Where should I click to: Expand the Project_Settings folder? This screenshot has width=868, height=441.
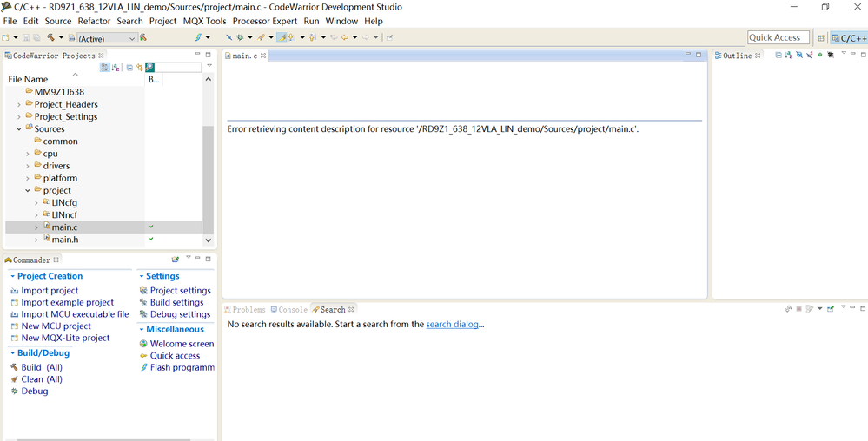19,116
